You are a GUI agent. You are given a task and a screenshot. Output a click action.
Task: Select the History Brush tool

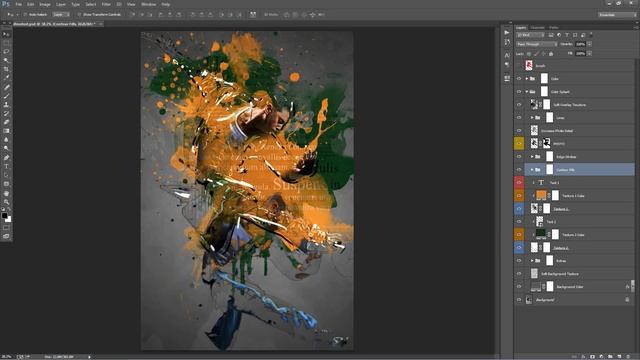[6, 114]
